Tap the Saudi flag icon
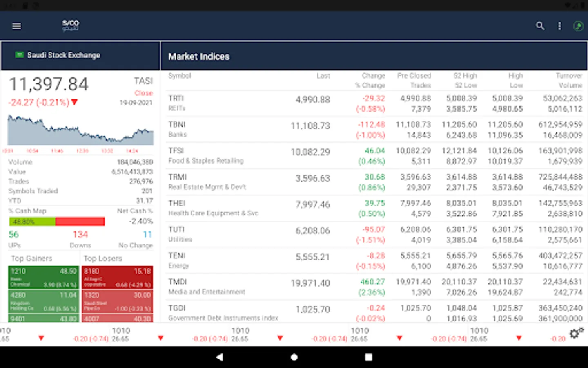This screenshot has height=368, width=588. [x=19, y=55]
